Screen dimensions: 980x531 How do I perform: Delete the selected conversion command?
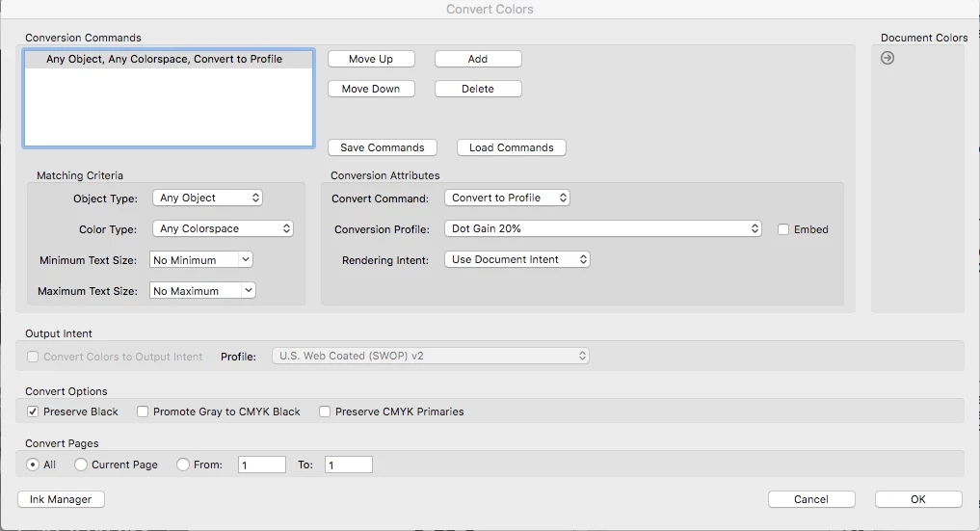(x=478, y=89)
